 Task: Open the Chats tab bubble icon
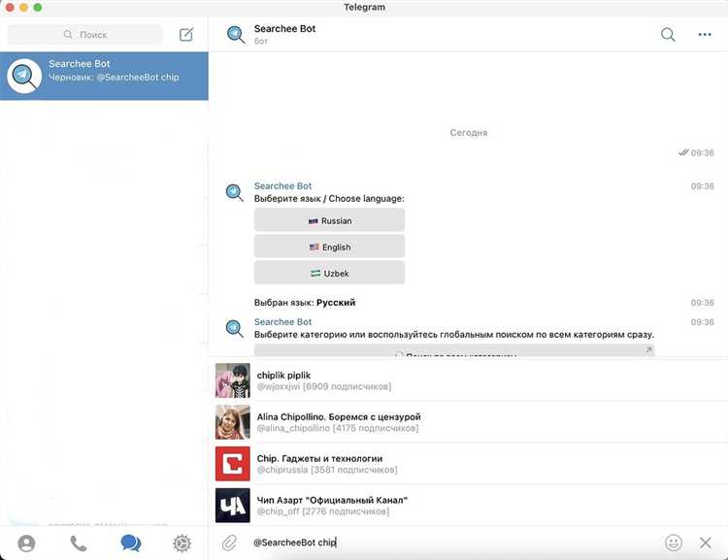[x=130, y=543]
